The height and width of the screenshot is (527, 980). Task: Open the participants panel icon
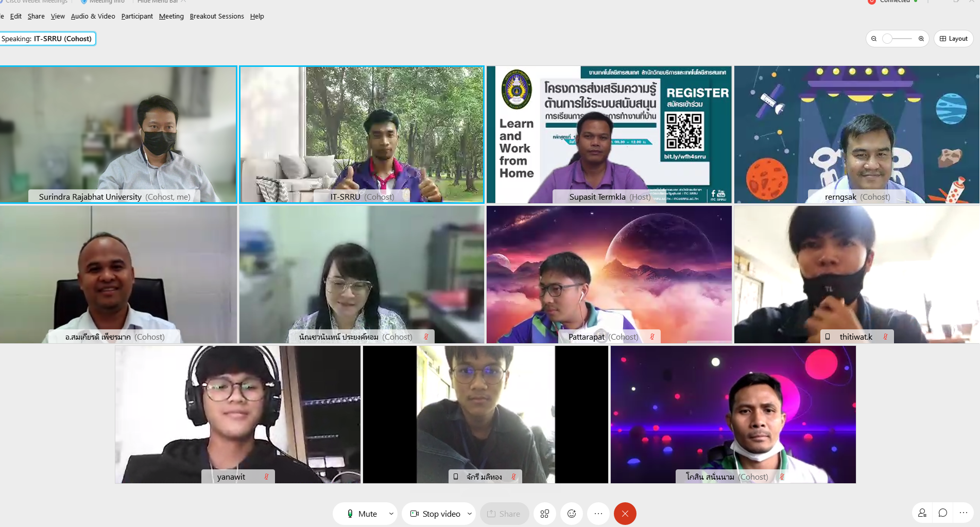point(922,513)
